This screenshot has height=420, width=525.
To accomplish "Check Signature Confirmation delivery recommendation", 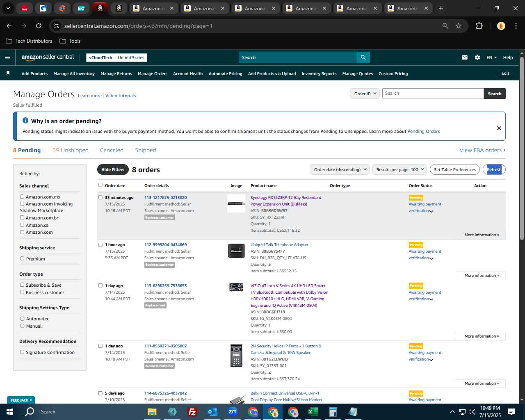I will pyautogui.click(x=22, y=352).
